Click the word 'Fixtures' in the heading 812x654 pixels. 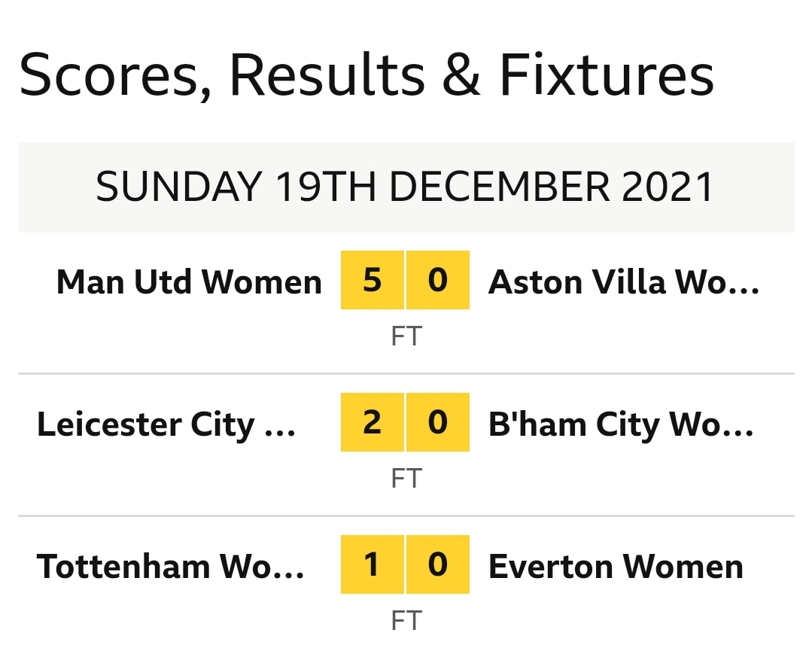coord(607,75)
